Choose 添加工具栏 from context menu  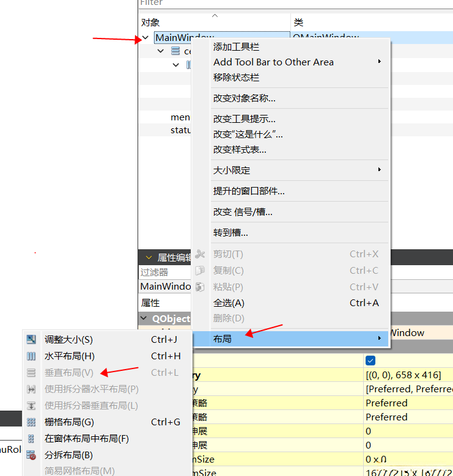(x=236, y=47)
